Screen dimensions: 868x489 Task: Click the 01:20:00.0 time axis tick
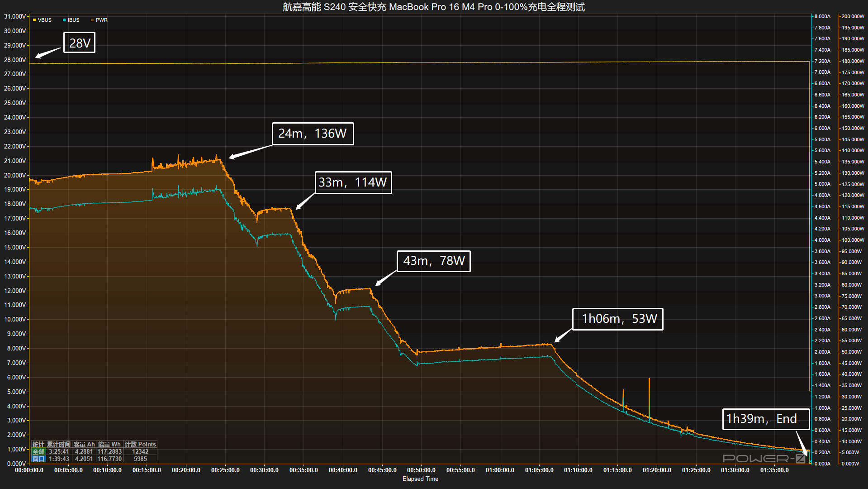(x=657, y=470)
